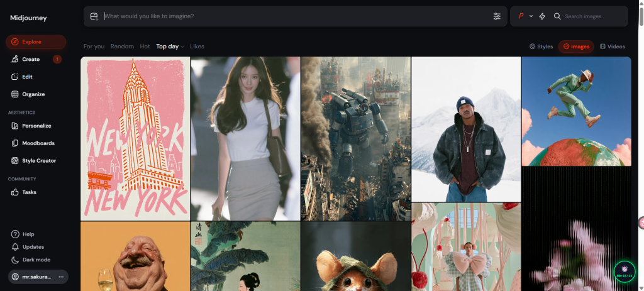The image size is (644, 291).
Task: Click the Style Creator icon
Action: coord(15,161)
